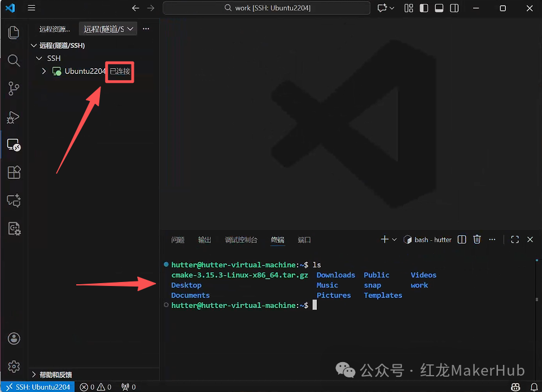Go back with the left arrow
The height and width of the screenshot is (392, 542).
[135, 8]
